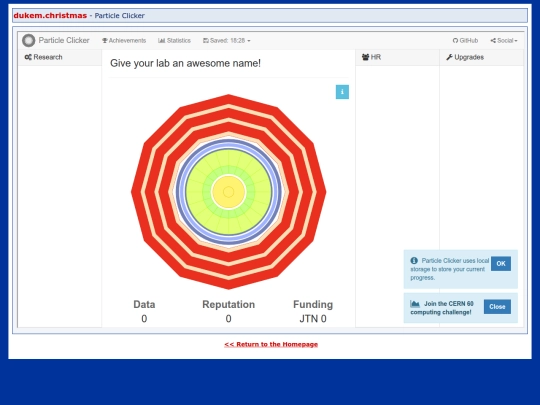Open the blue info button above detector
The image size is (540, 405).
(x=342, y=92)
